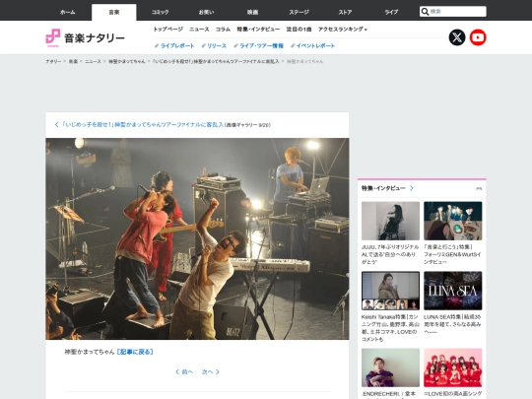
Task: Click the chevron next to 特集・インタビュー
Action: click(x=412, y=188)
